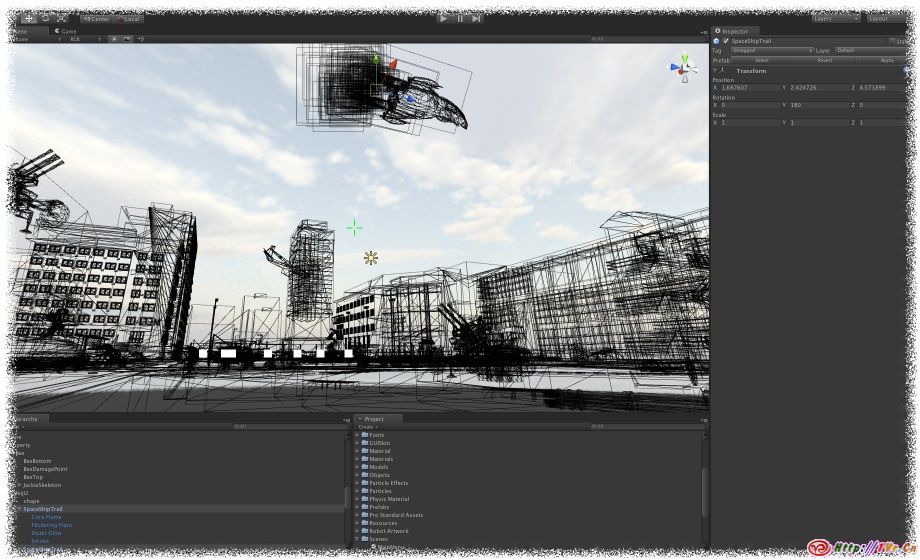
Task: Select the Scale transform tool
Action: pos(62,18)
